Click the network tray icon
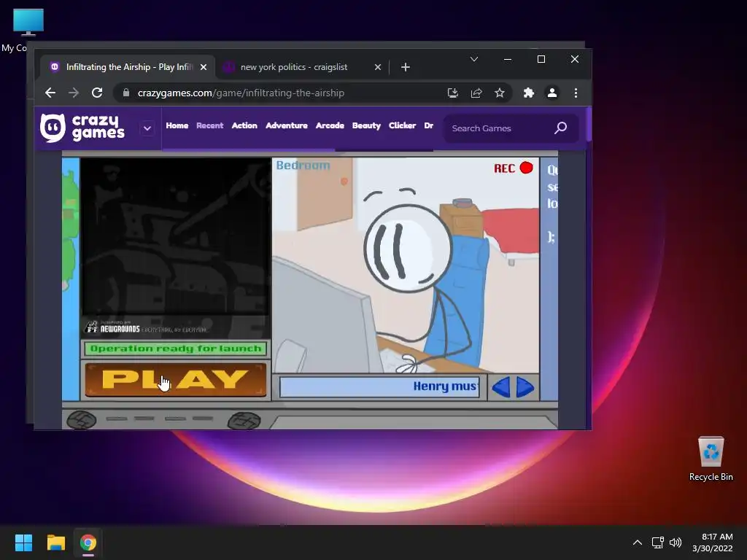 658,542
